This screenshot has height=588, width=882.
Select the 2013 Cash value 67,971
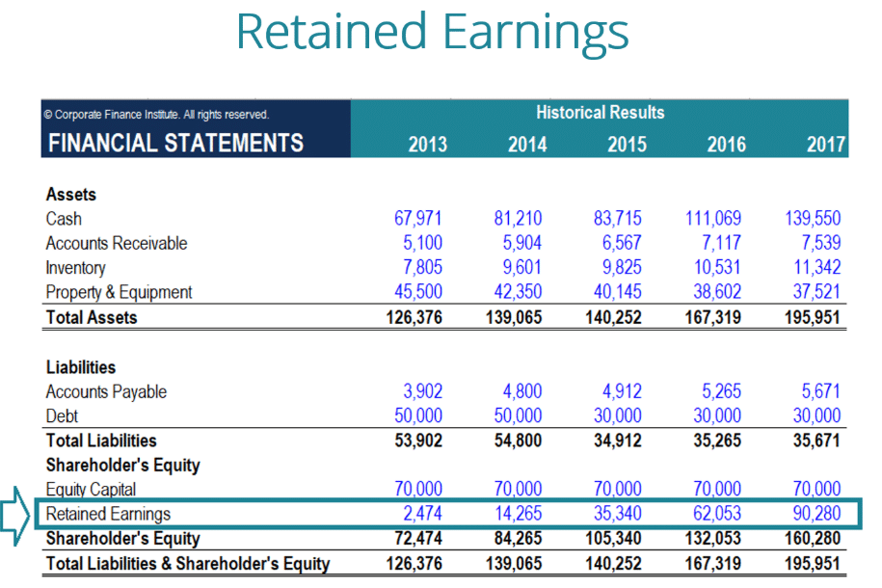pos(418,218)
